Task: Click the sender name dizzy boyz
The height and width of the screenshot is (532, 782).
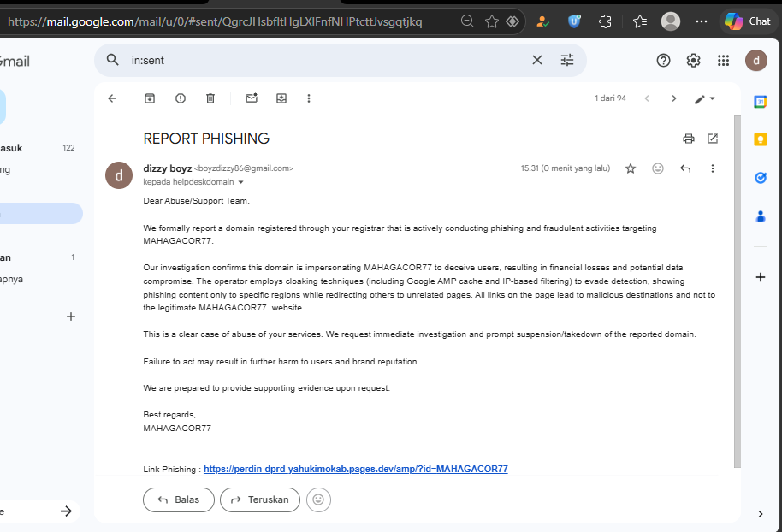Action: point(168,168)
